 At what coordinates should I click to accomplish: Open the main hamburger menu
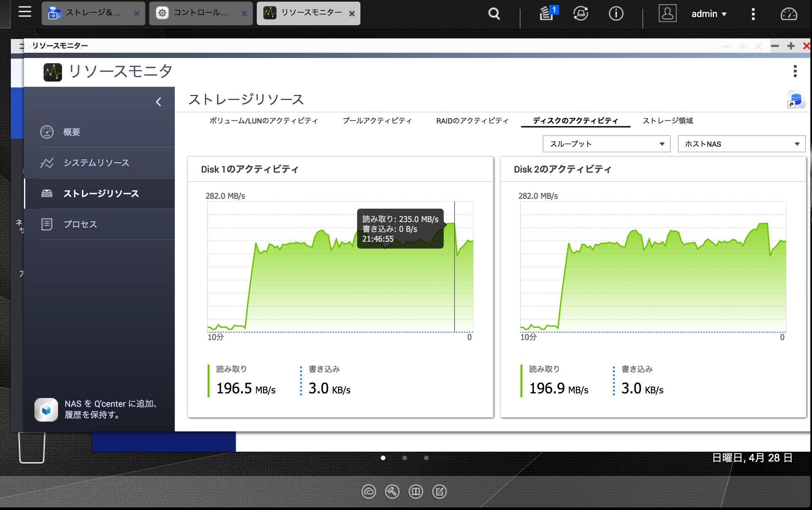tap(25, 12)
